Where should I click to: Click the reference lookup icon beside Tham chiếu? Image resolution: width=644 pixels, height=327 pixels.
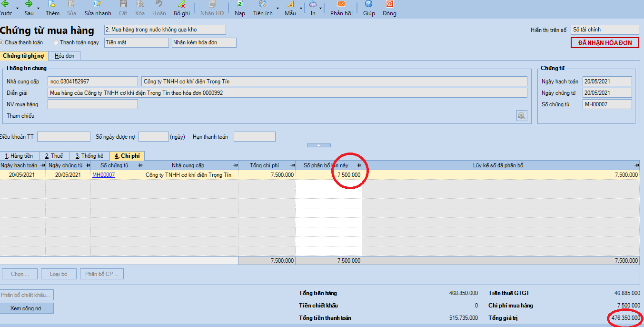click(522, 115)
